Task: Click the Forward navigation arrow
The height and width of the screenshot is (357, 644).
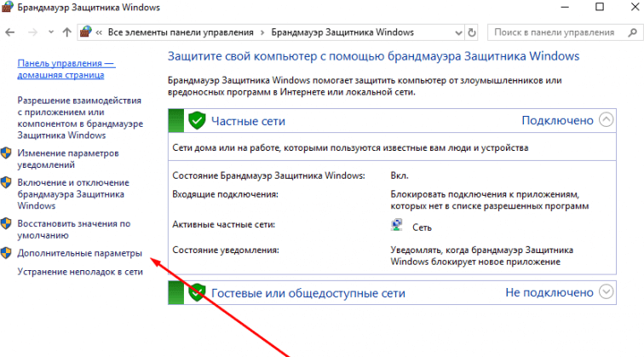Action: click(x=32, y=32)
